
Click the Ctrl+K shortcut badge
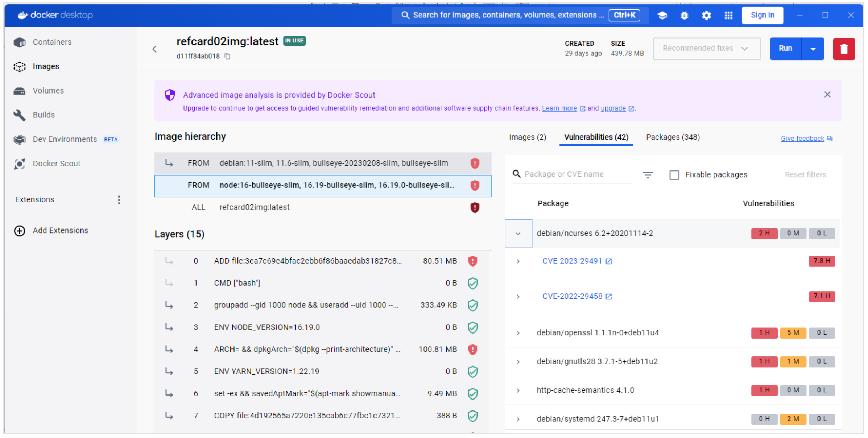(624, 15)
